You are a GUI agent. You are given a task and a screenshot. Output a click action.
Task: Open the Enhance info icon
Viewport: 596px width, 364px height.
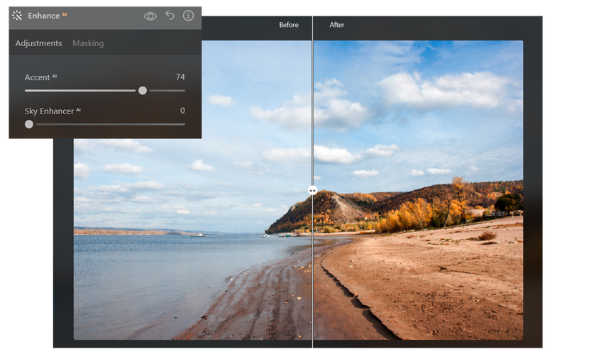click(188, 16)
